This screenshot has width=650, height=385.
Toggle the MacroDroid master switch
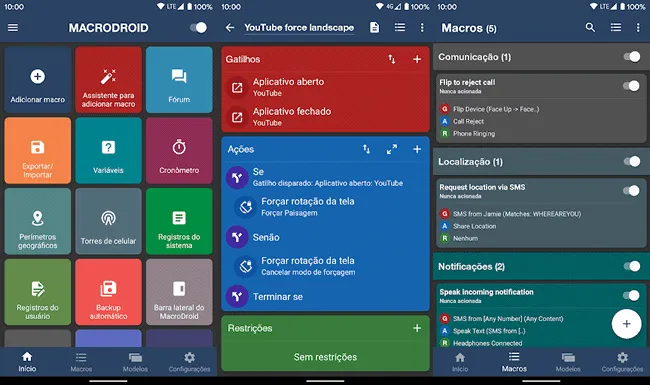198,28
